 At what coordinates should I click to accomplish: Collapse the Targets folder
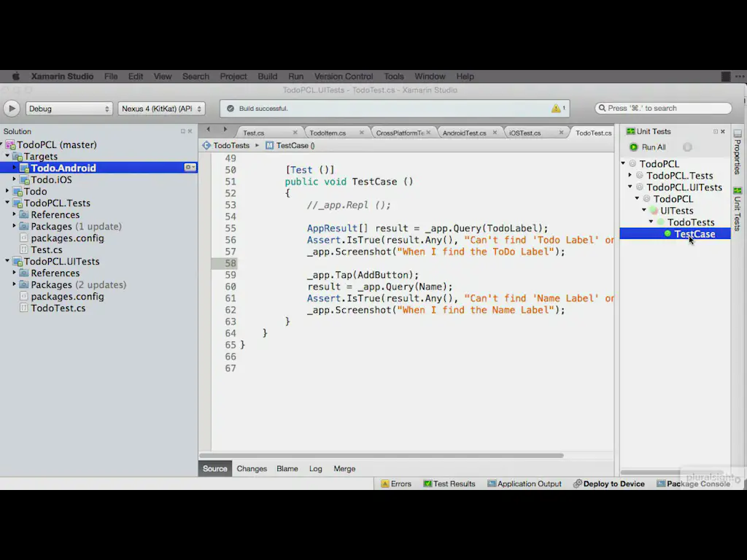(7, 156)
